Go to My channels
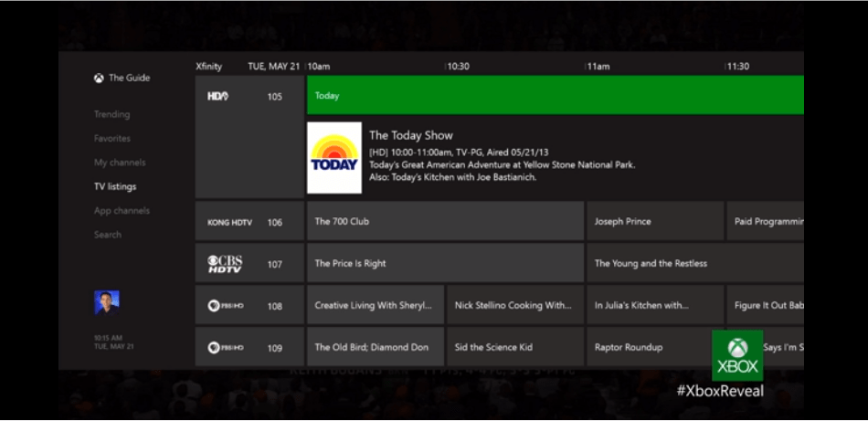The image size is (868, 421). (120, 163)
